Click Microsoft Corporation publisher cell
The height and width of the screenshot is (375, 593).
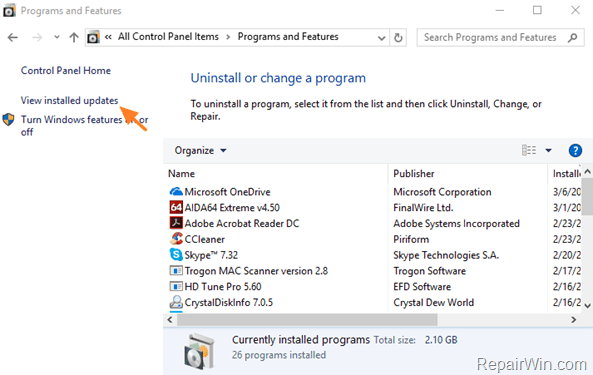pos(442,192)
